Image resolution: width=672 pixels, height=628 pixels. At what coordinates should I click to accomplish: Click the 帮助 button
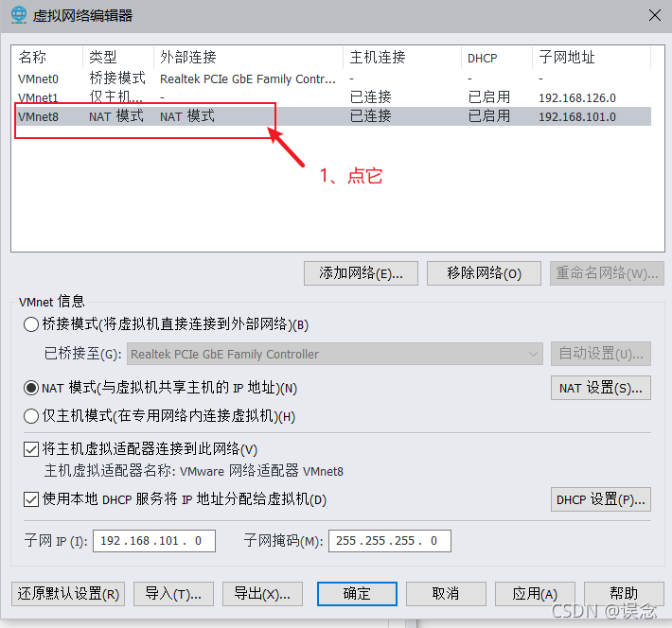click(624, 594)
